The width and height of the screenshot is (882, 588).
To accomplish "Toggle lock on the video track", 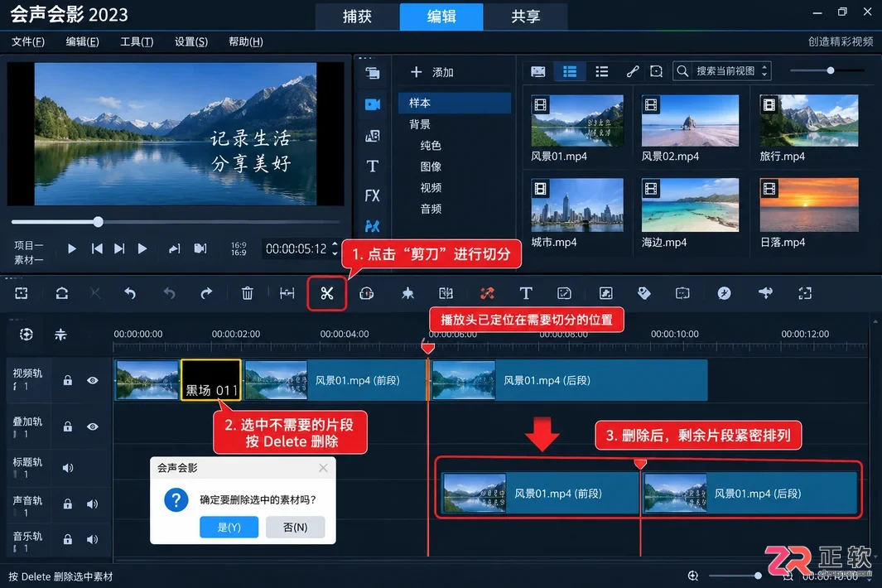I will [x=68, y=380].
